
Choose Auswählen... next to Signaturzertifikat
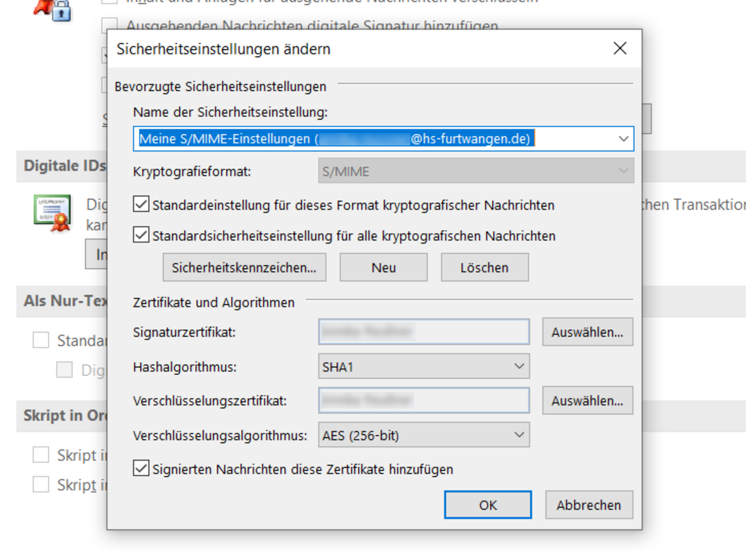click(587, 332)
